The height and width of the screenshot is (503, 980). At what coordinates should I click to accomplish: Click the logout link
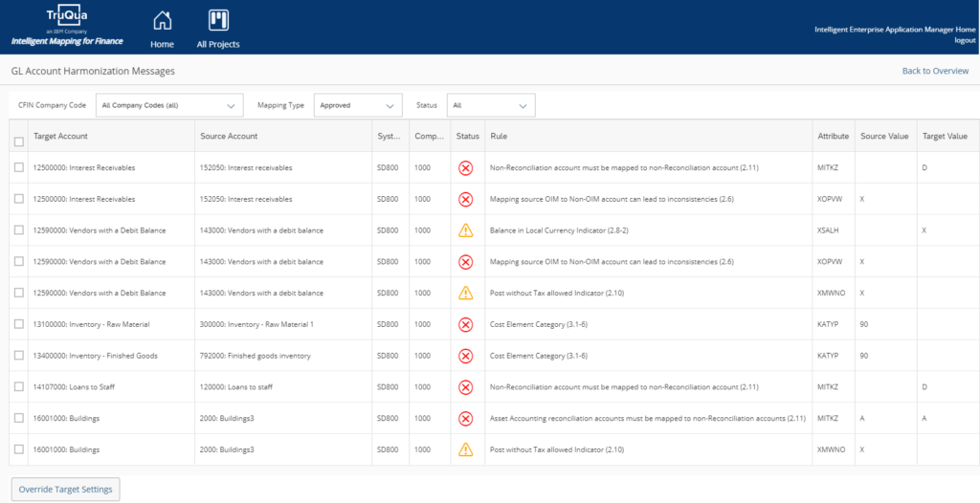(965, 40)
